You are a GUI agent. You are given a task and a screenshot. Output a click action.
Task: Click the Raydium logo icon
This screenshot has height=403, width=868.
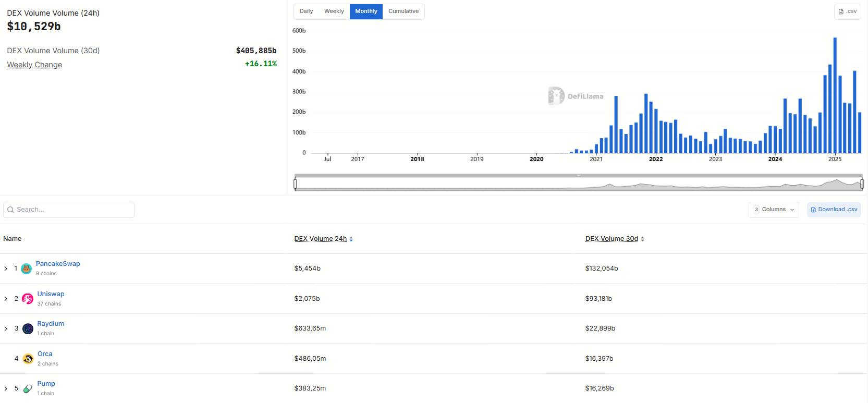click(28, 329)
